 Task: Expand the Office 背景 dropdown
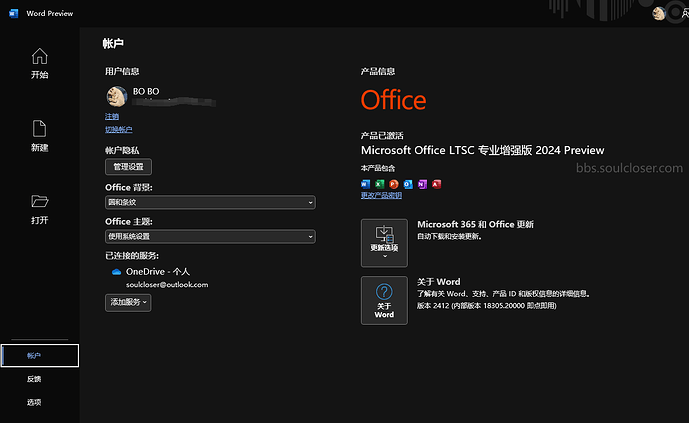210,202
